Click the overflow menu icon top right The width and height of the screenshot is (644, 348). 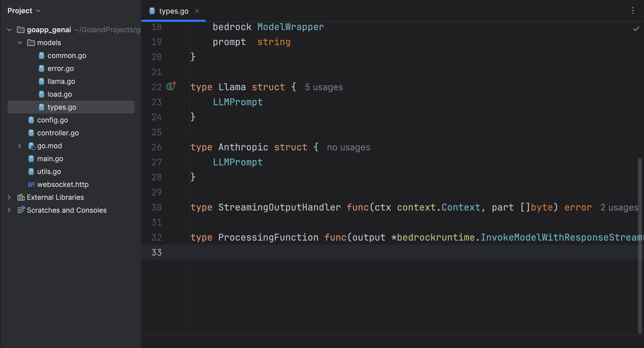coord(633,11)
